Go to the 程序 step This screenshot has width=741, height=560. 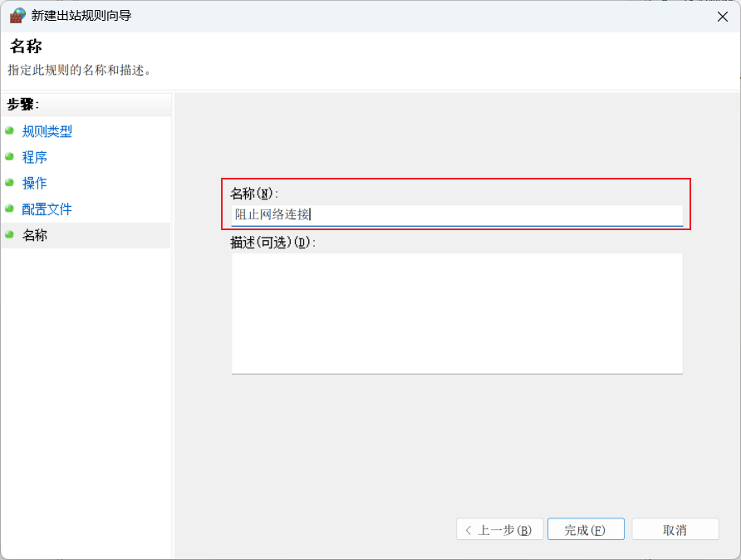(x=35, y=157)
